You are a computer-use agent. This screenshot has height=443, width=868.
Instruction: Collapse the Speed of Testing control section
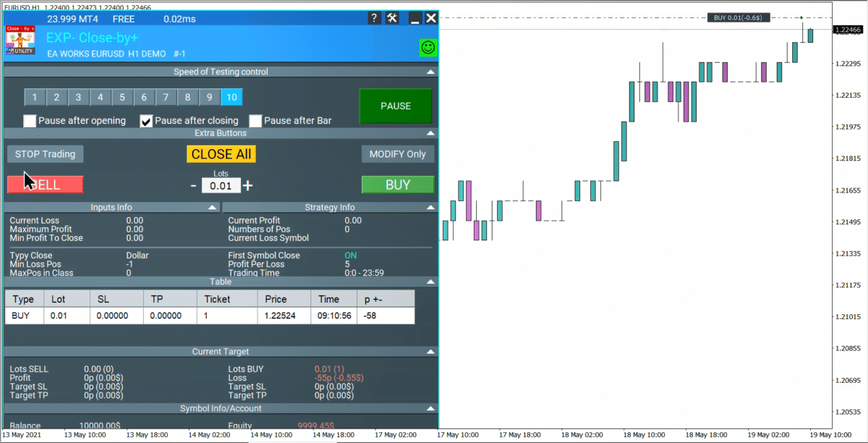(x=430, y=72)
